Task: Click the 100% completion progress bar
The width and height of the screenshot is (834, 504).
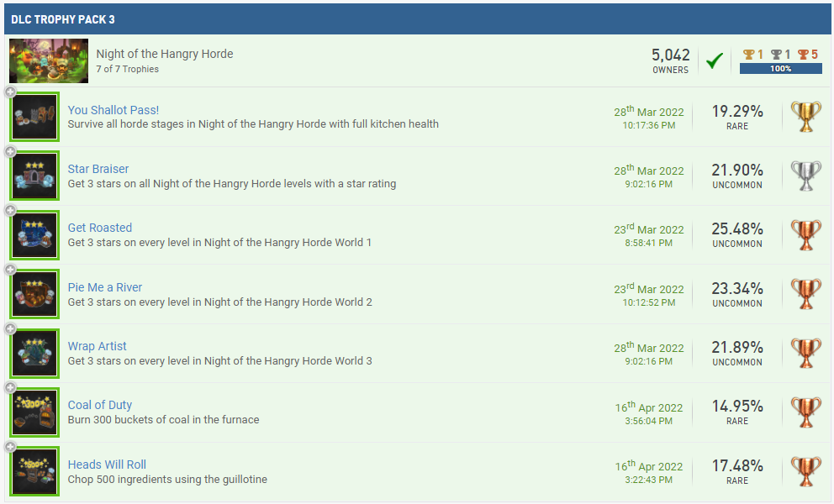Action: (x=780, y=69)
